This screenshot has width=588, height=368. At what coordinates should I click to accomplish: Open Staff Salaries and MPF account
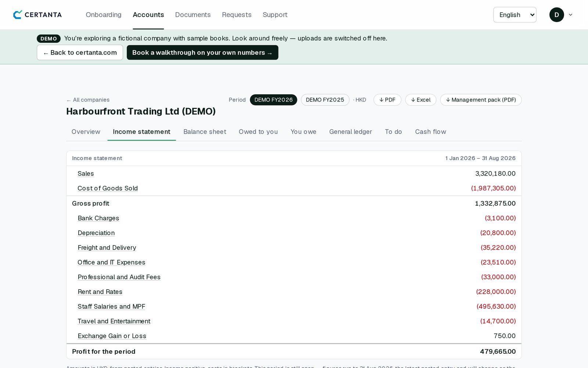[111, 307]
